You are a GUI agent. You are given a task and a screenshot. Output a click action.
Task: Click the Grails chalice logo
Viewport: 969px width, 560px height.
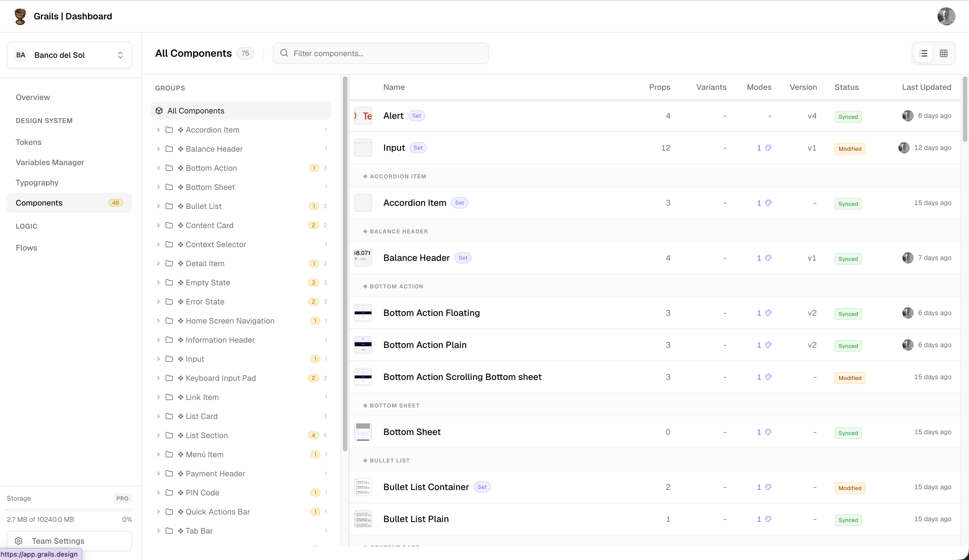click(20, 16)
